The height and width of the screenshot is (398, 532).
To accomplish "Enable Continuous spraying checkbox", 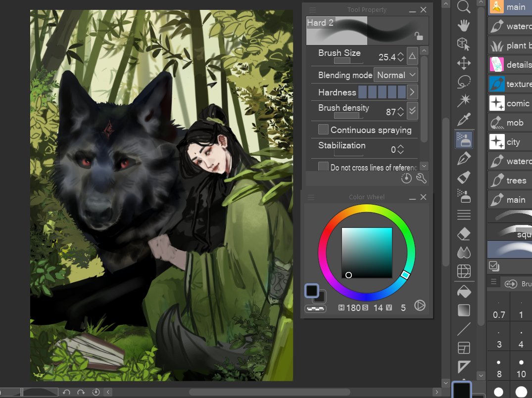I will coord(323,129).
